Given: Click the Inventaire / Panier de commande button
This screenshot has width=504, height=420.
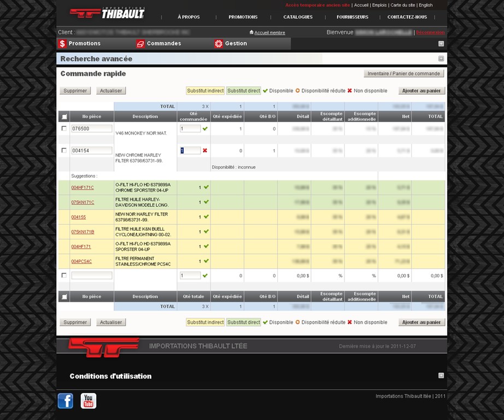Looking at the screenshot, I should pyautogui.click(x=404, y=74).
